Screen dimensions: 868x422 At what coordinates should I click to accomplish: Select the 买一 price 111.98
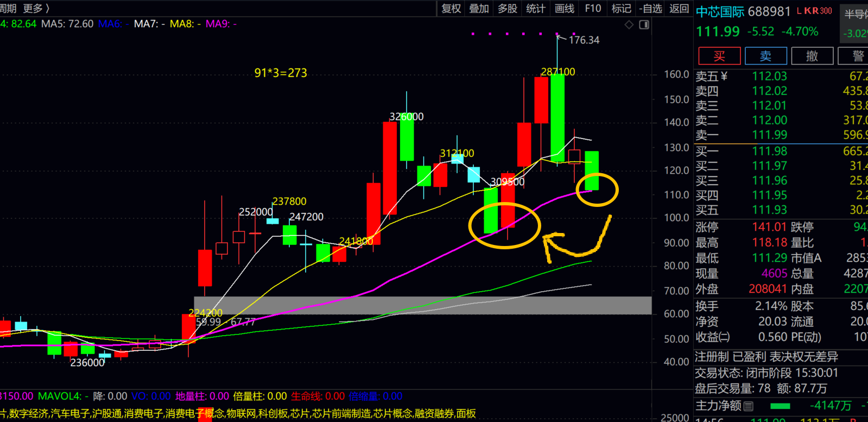coord(770,151)
